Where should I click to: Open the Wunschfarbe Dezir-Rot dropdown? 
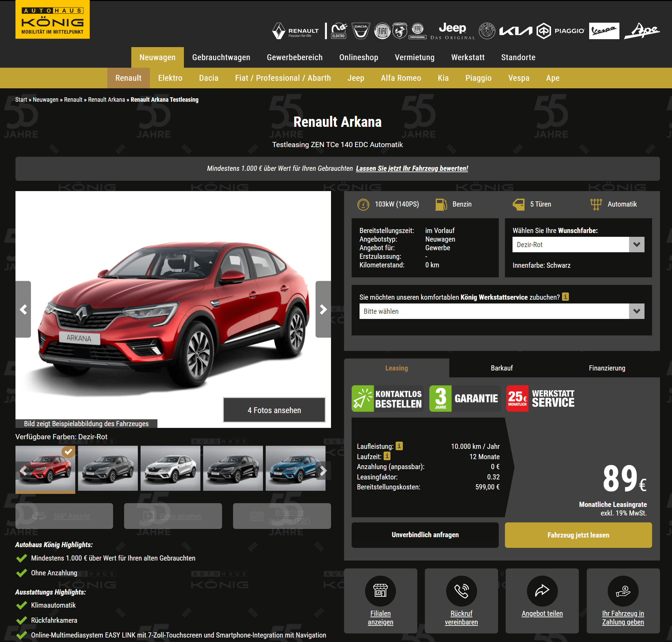pos(578,245)
